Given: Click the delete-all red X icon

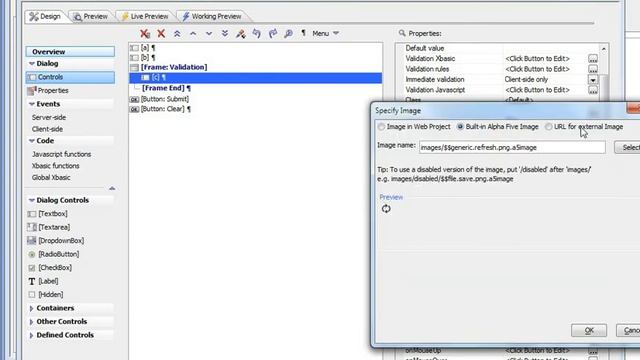Looking at the screenshot, I should pyautogui.click(x=145, y=33).
